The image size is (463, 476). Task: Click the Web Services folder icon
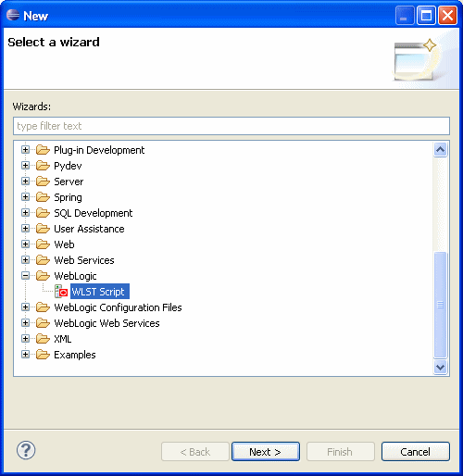coord(43,260)
